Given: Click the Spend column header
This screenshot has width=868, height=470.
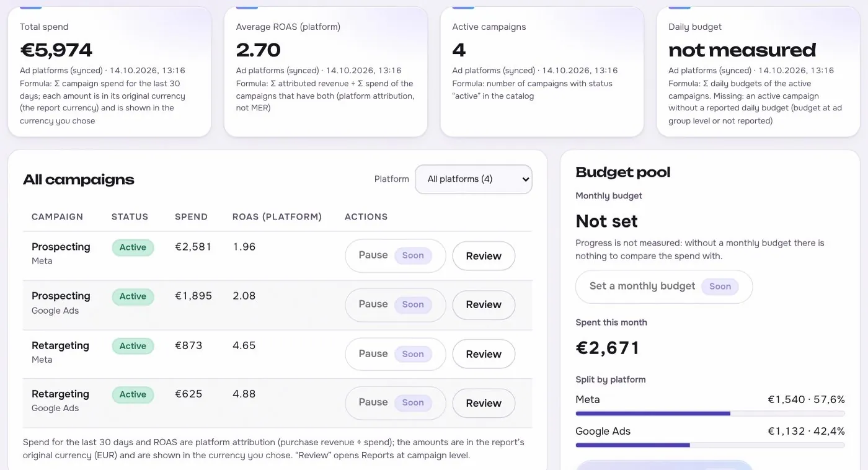Looking at the screenshot, I should pyautogui.click(x=191, y=217).
